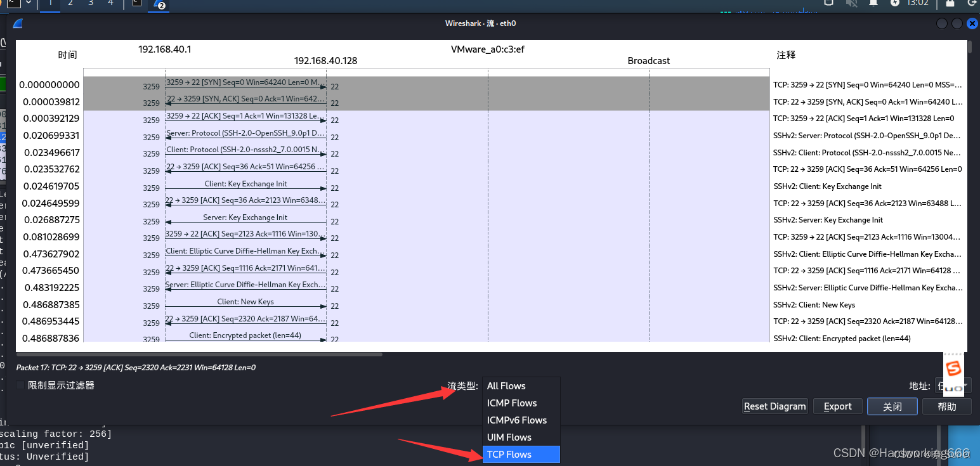Viewport: 980px width, 466px height.
Task: Click the 192.168.40.1 column header
Action: point(164,49)
